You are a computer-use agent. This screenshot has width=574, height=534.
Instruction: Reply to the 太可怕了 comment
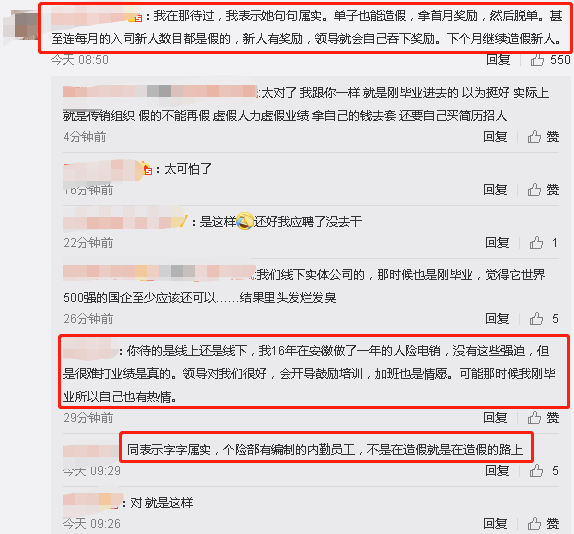495,190
